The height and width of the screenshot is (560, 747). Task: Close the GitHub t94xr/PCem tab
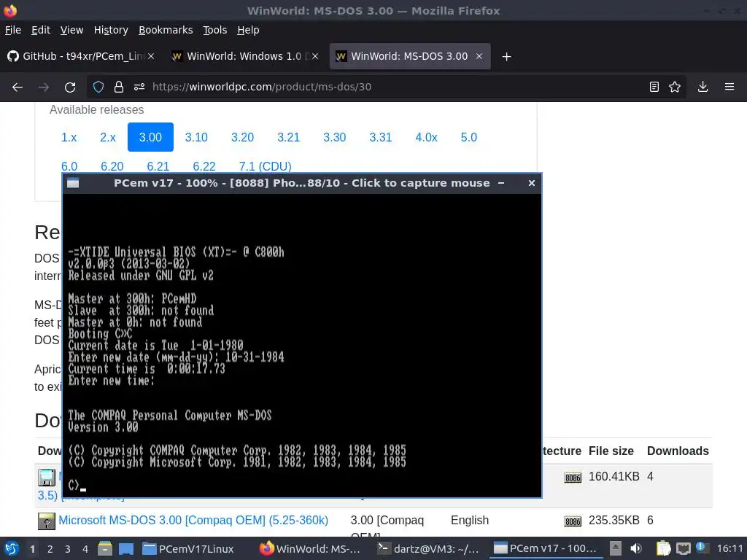click(150, 56)
